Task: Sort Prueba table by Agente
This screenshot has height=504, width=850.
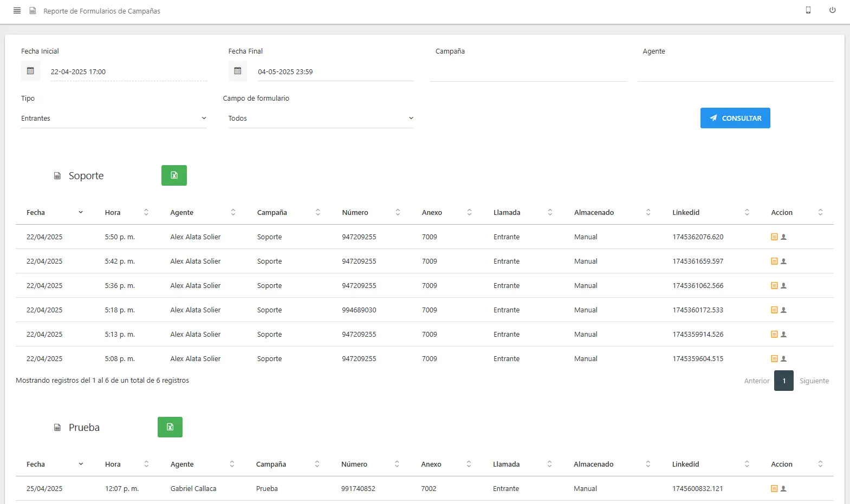Action: click(x=203, y=464)
